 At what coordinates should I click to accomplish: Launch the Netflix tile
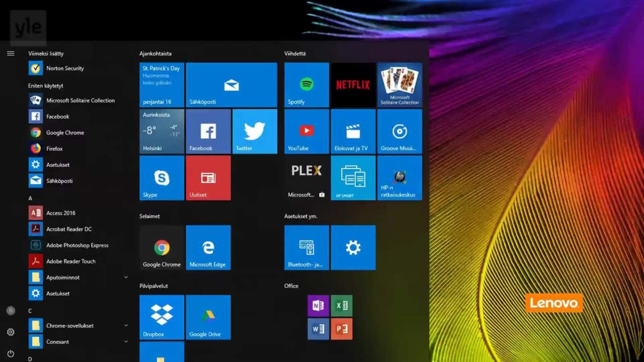point(353,85)
